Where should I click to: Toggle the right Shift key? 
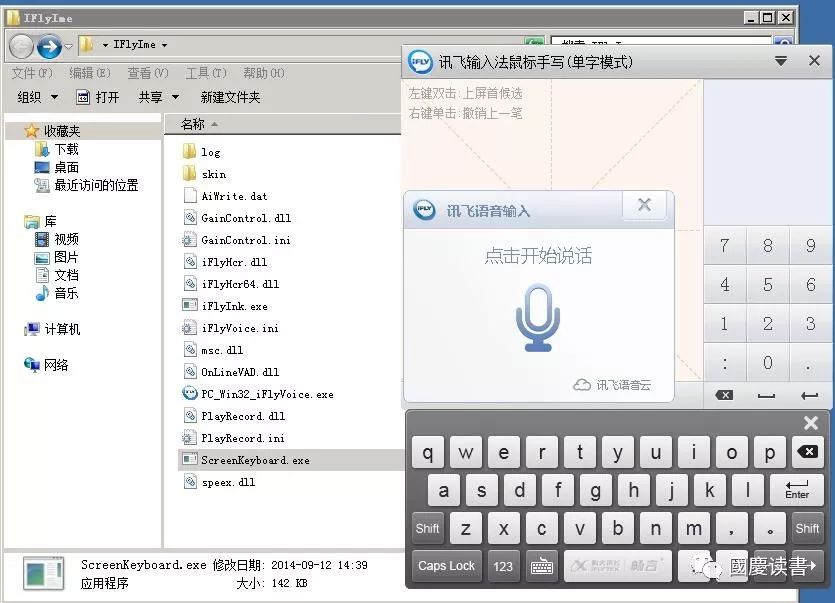click(807, 528)
